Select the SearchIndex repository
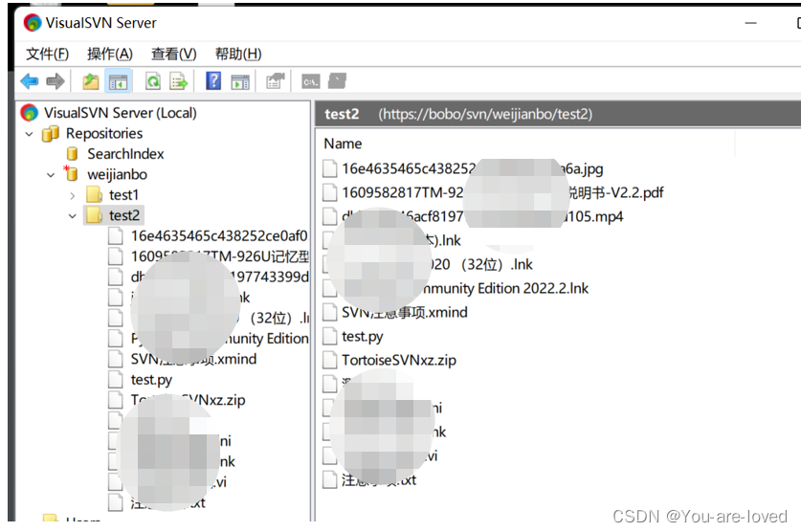The image size is (801, 532). click(125, 154)
